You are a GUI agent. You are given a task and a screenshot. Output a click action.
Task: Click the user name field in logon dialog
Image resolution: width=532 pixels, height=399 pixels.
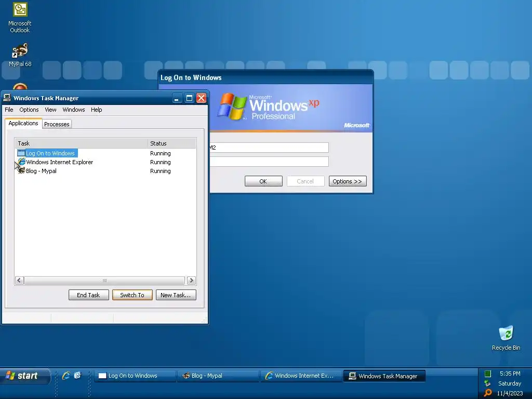tap(269, 148)
